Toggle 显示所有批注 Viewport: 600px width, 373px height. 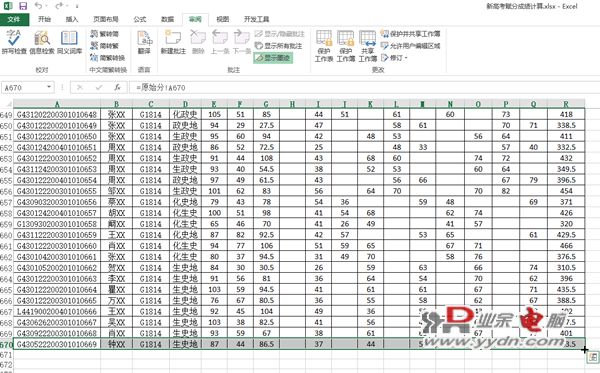[278, 46]
